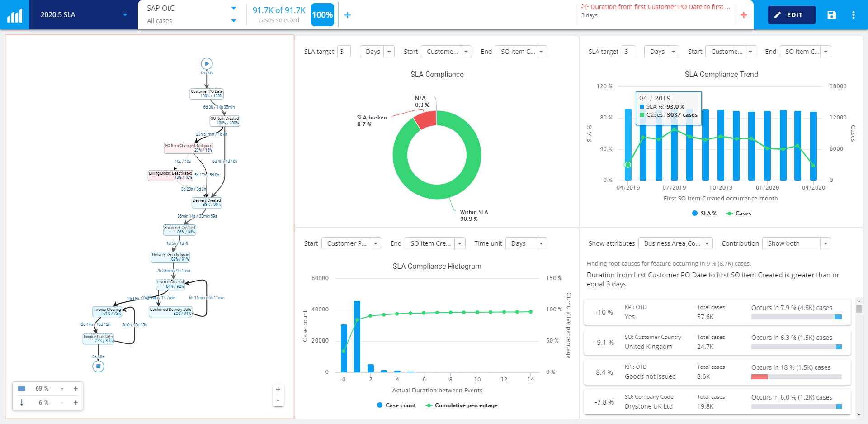Screen dimensions: 868x424
Task: Click the EDIT button
Action: point(791,15)
